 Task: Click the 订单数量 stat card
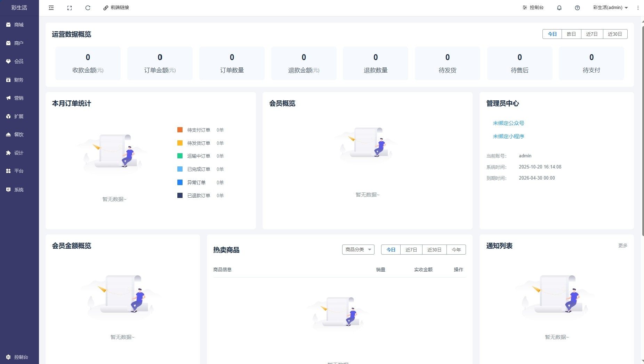(232, 63)
